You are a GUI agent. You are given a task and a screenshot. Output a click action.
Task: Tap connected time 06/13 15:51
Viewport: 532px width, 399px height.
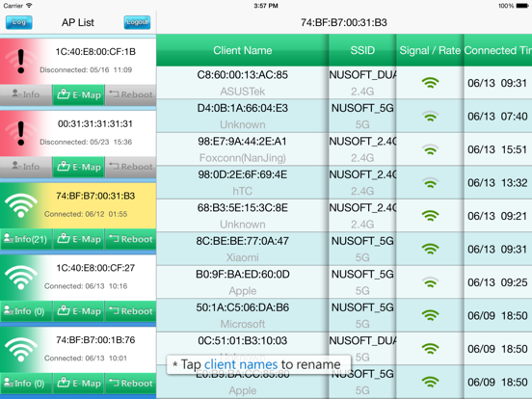[x=497, y=149]
